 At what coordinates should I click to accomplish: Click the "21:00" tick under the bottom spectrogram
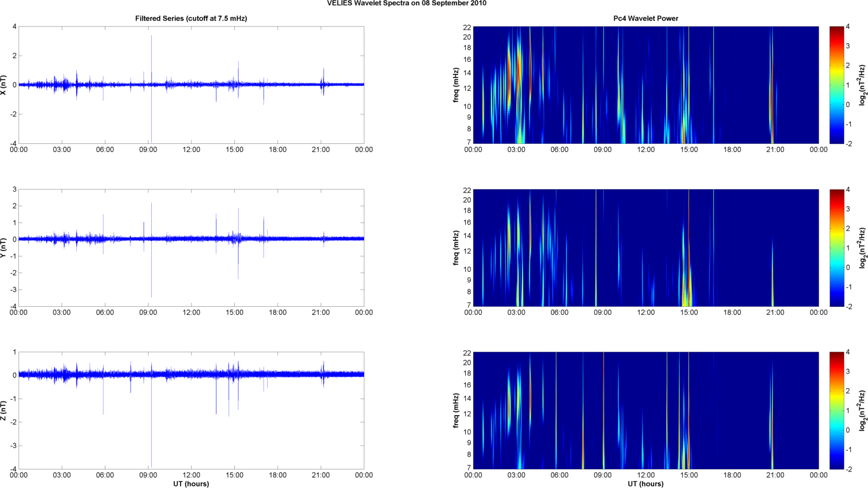pyautogui.click(x=775, y=475)
